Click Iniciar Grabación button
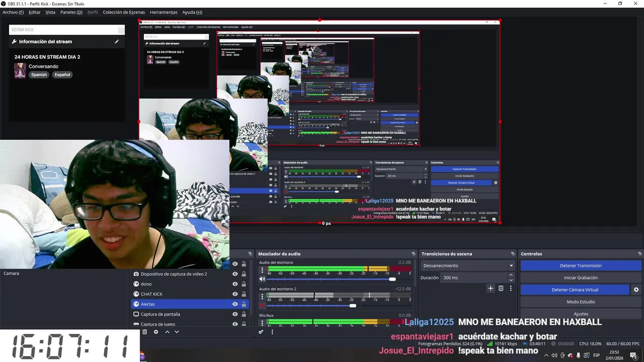This screenshot has width=644, height=362. (581, 278)
